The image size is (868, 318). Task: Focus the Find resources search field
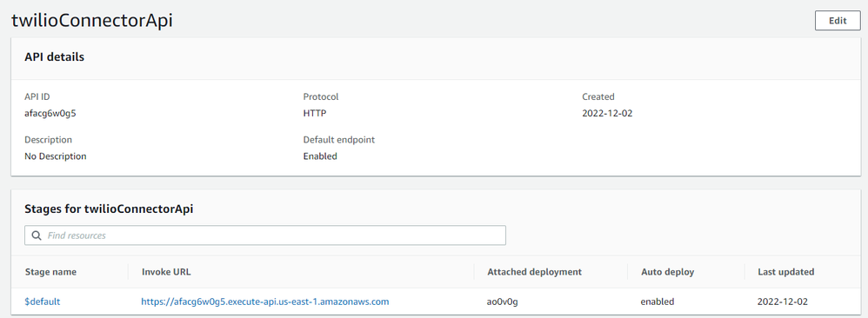(265, 235)
